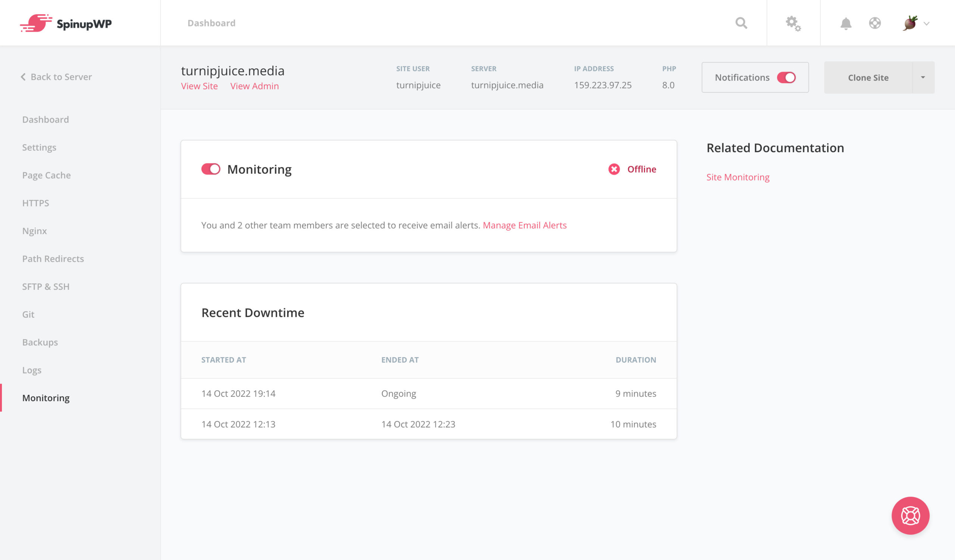Open SFTP & SSH in the sidebar
This screenshot has width=955, height=560.
pyautogui.click(x=46, y=286)
